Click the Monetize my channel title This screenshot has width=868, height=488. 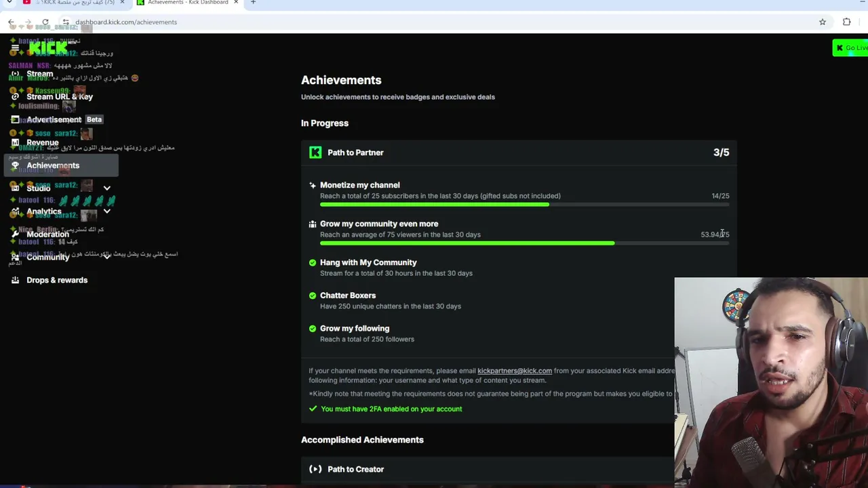pyautogui.click(x=360, y=185)
